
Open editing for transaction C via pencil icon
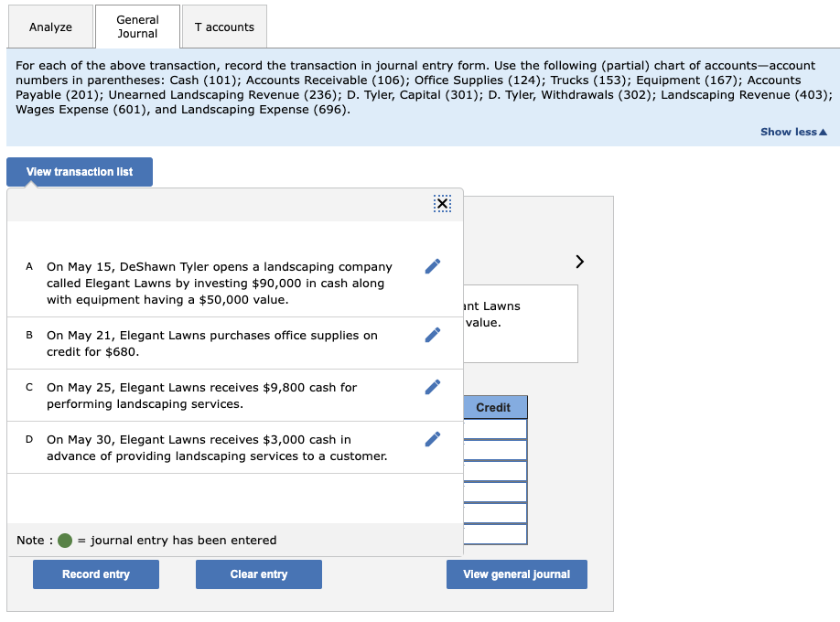(431, 387)
